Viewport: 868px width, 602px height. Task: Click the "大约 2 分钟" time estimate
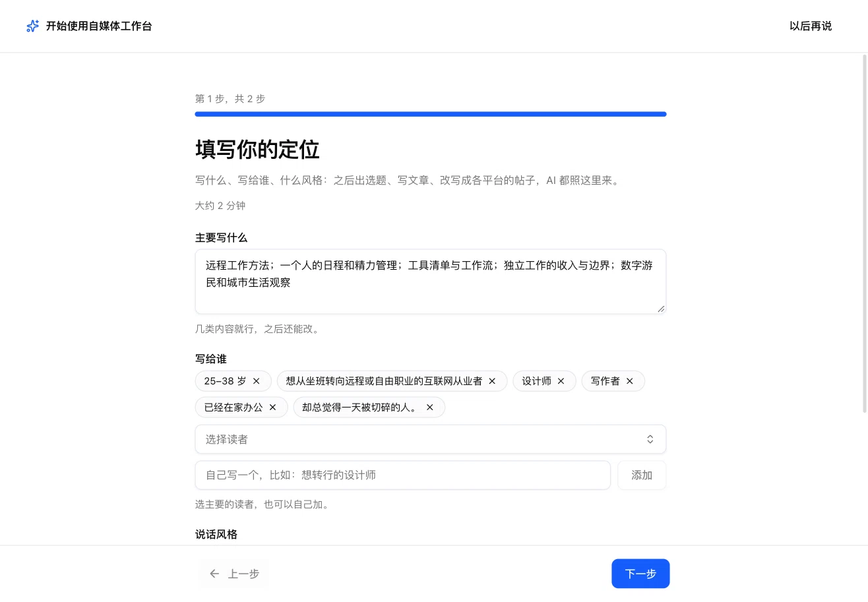coord(220,206)
